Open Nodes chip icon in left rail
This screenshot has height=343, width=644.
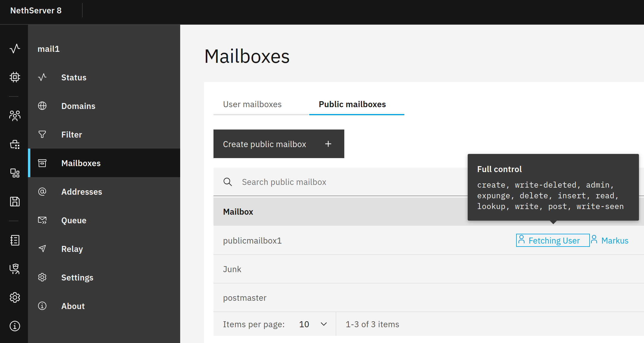[15, 77]
